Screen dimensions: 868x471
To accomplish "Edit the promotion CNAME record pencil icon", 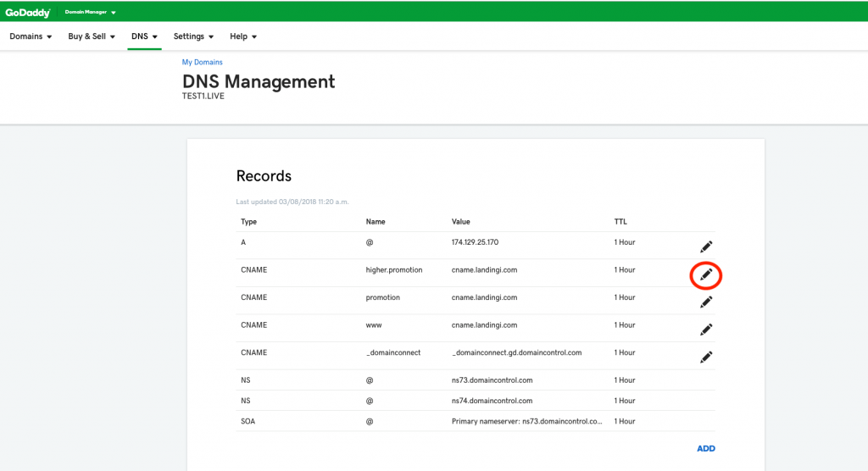I will pos(706,302).
